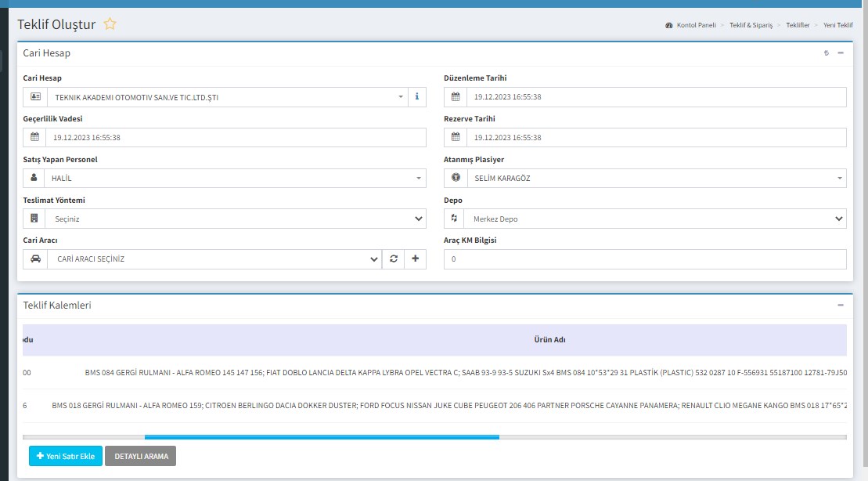Open the Atanmış Plasiyer dropdown

click(x=654, y=179)
